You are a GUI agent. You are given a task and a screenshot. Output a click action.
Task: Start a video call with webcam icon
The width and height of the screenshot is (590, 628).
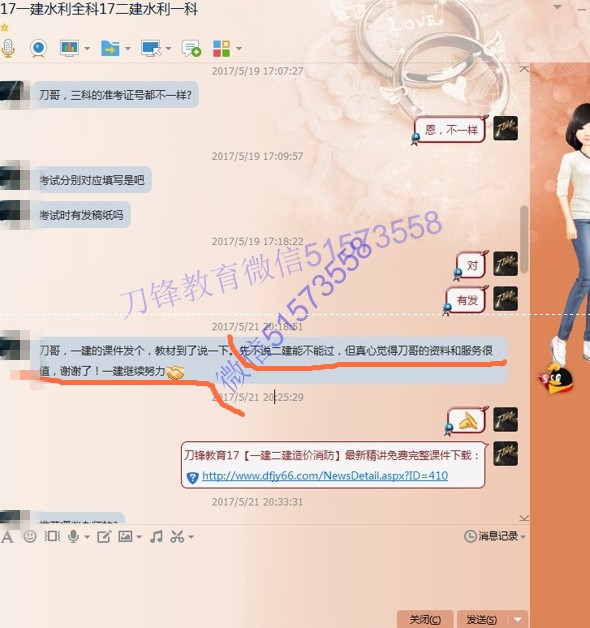[x=38, y=48]
